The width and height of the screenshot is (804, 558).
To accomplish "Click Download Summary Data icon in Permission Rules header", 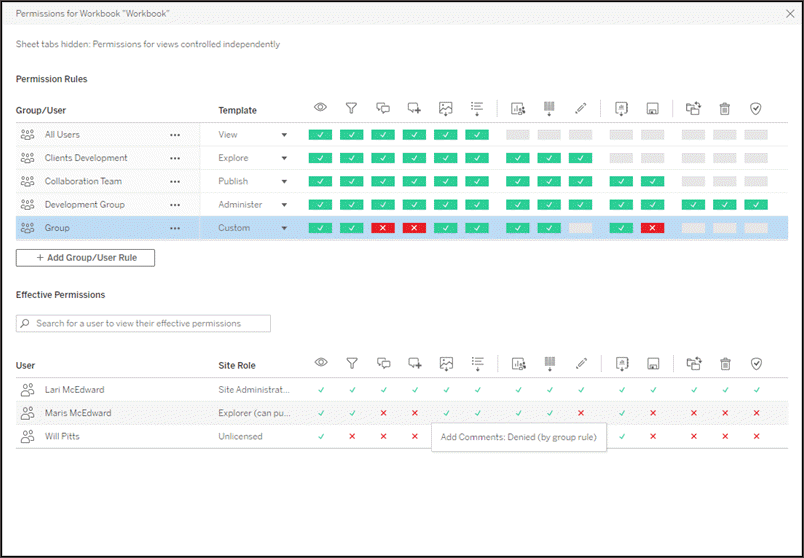I will pos(477,109).
